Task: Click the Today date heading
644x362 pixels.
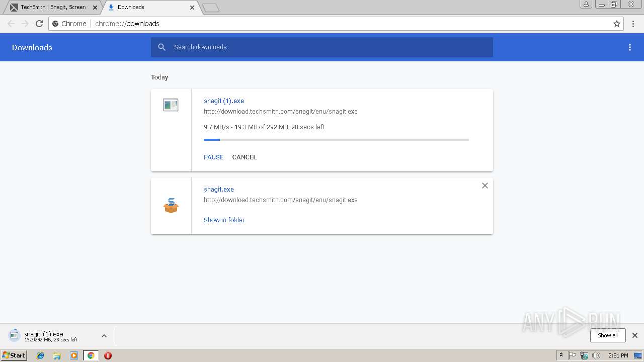Action: (159, 77)
